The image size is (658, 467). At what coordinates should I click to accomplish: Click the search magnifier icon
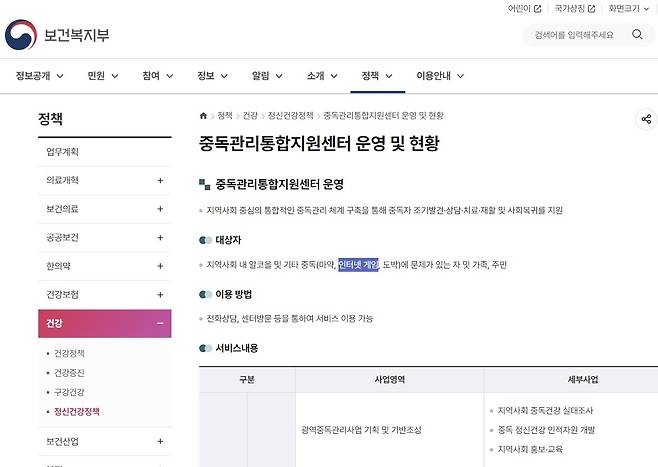(637, 34)
